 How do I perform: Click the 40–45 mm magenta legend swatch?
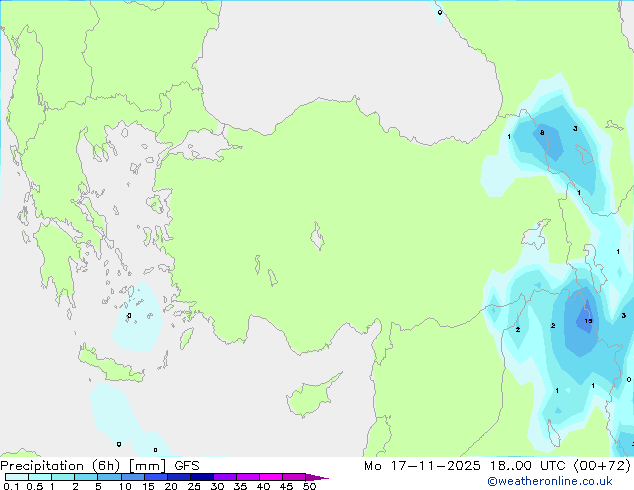tap(271, 477)
